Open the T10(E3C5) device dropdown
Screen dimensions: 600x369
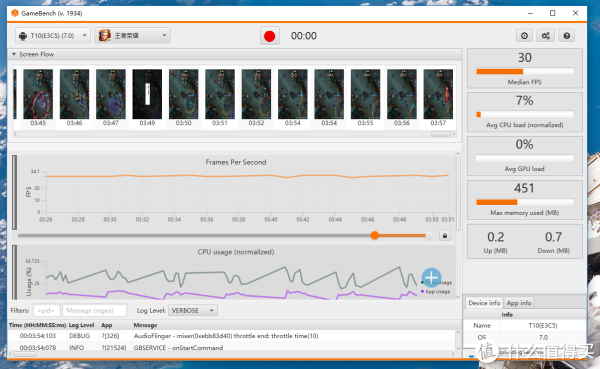coord(53,36)
